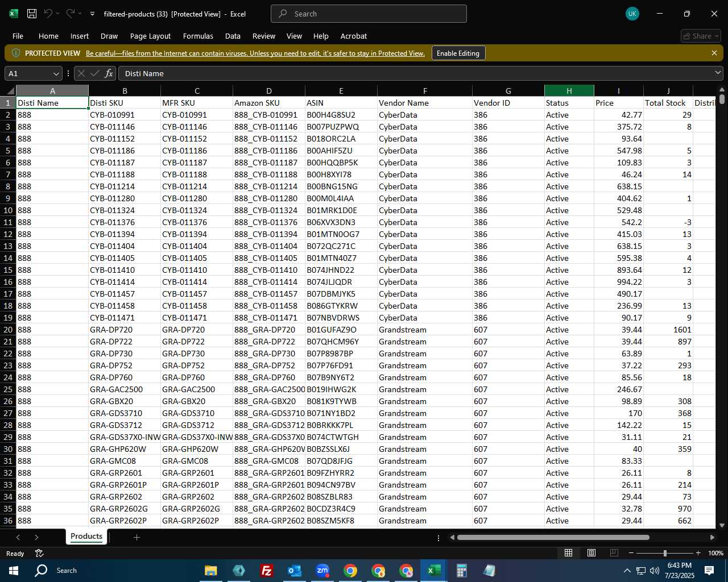The image size is (728, 582).
Task: Click the horizontal scrollbar thumb
Action: click(553, 537)
